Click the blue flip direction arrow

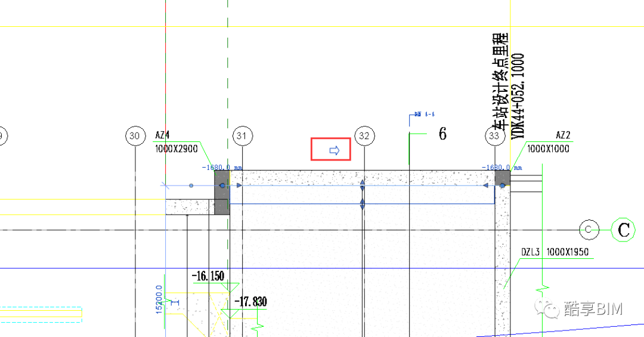[335, 150]
